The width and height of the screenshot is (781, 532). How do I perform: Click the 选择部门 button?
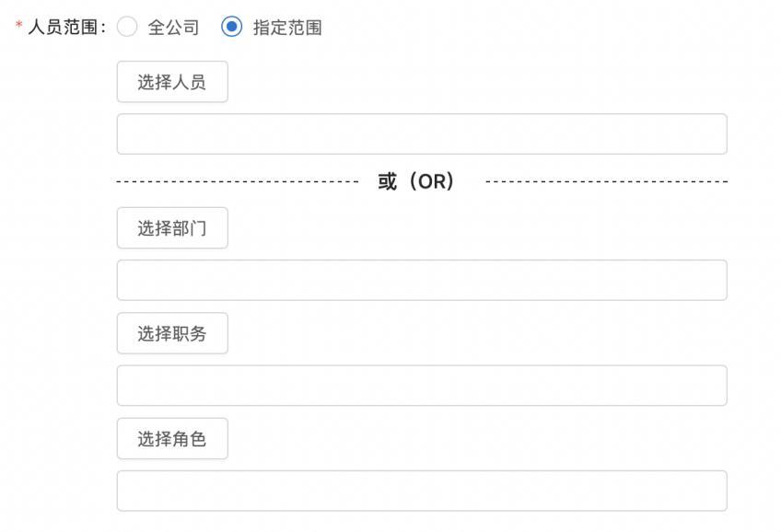click(x=172, y=228)
